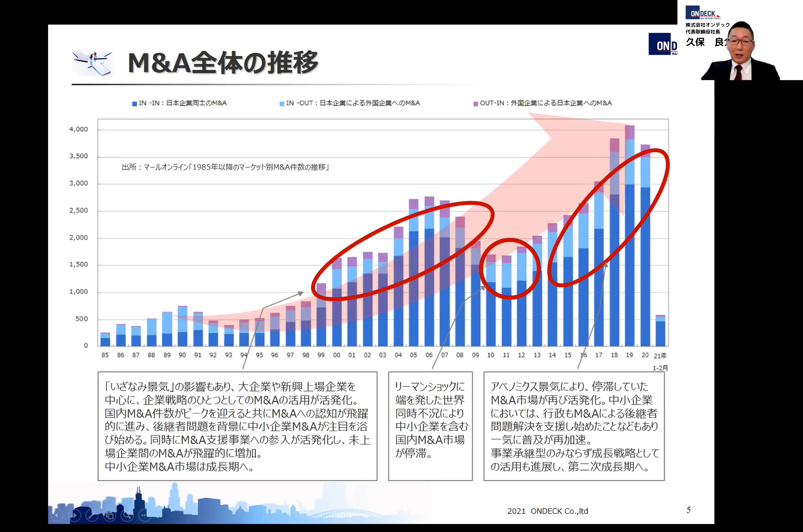Click the いざなみ景気 explanation text box
Viewport: 803px width, 532px height.
coord(238,426)
